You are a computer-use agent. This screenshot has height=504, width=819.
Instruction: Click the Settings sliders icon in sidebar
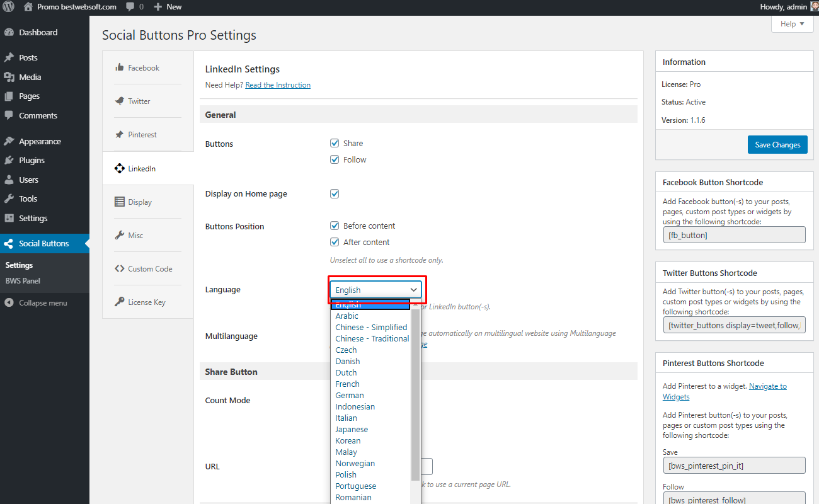pos(9,218)
